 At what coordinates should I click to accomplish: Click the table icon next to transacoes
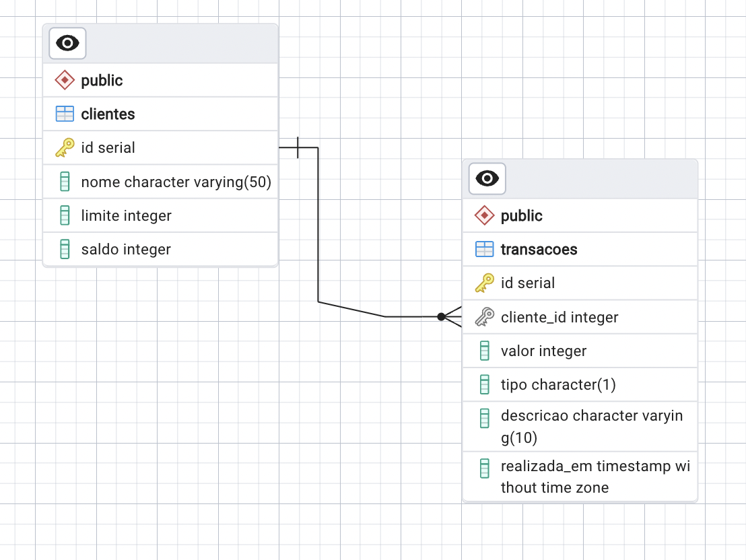point(484,249)
